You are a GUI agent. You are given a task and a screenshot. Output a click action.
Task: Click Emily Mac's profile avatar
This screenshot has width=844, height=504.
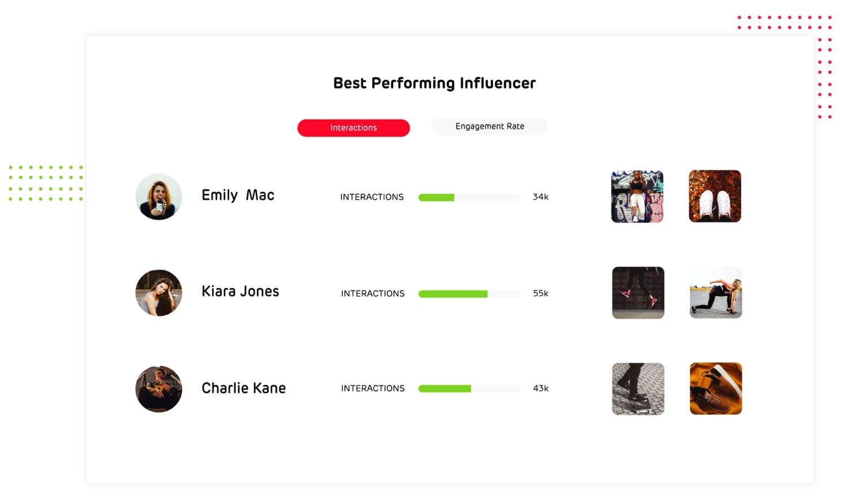coord(159,197)
